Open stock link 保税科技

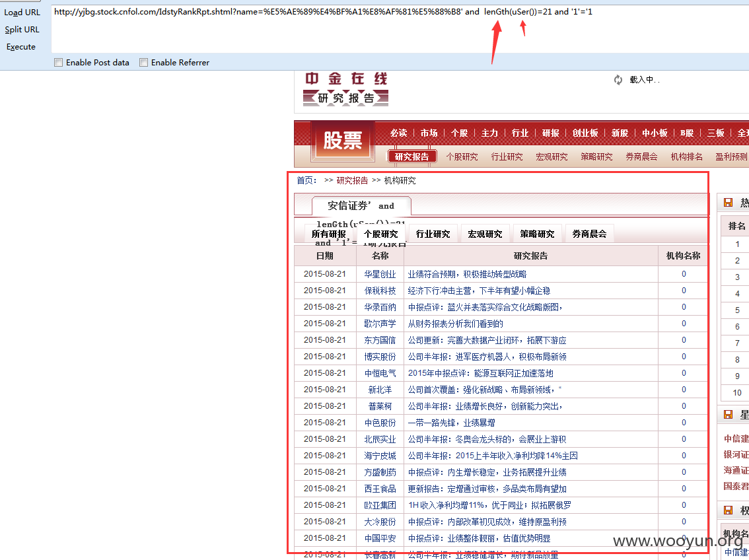(x=380, y=291)
